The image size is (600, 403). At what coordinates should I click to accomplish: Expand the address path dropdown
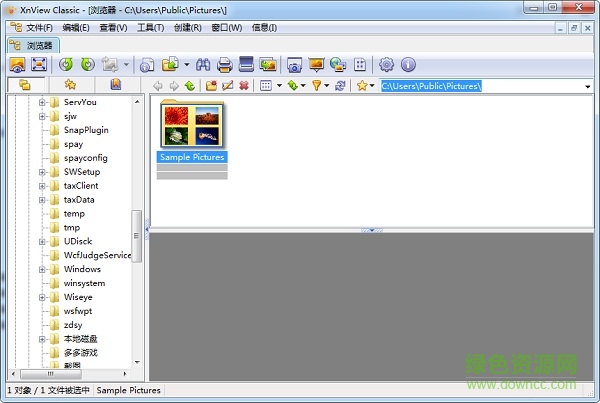[x=587, y=87]
